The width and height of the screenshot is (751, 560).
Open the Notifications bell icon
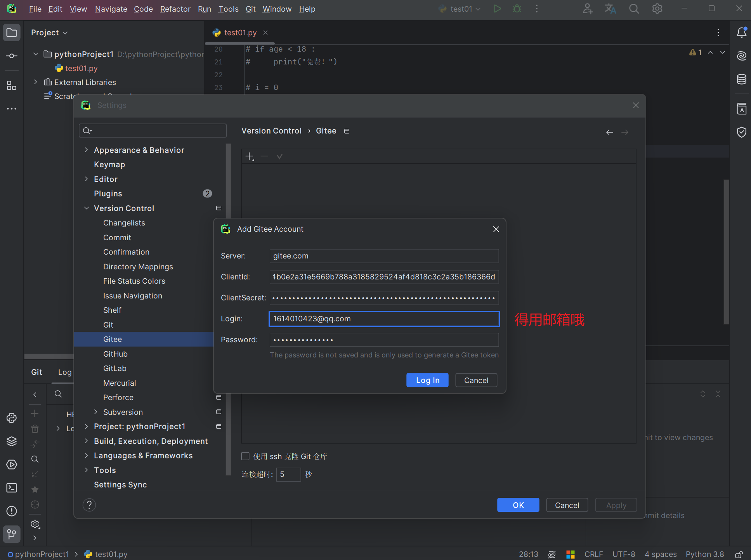[742, 33]
